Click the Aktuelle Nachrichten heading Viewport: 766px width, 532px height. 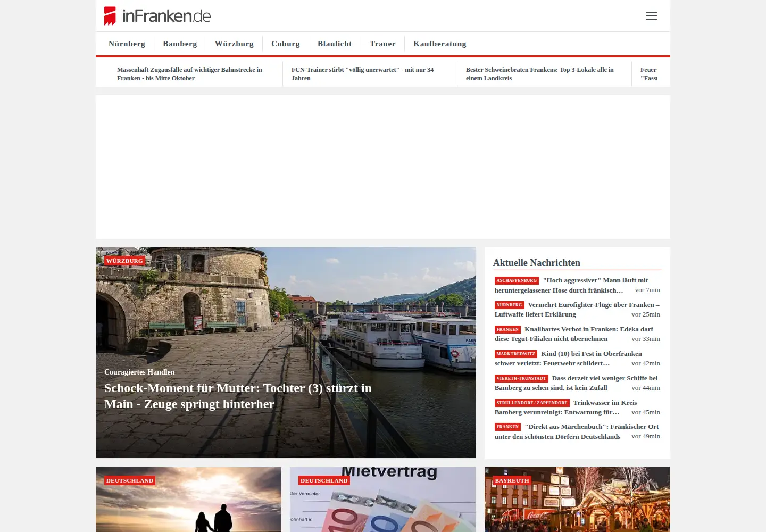pos(537,263)
